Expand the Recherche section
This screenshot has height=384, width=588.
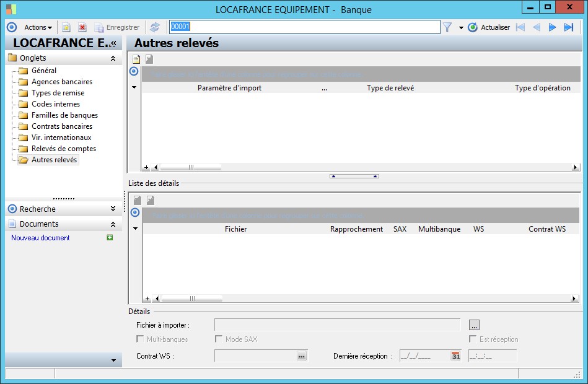coord(113,209)
